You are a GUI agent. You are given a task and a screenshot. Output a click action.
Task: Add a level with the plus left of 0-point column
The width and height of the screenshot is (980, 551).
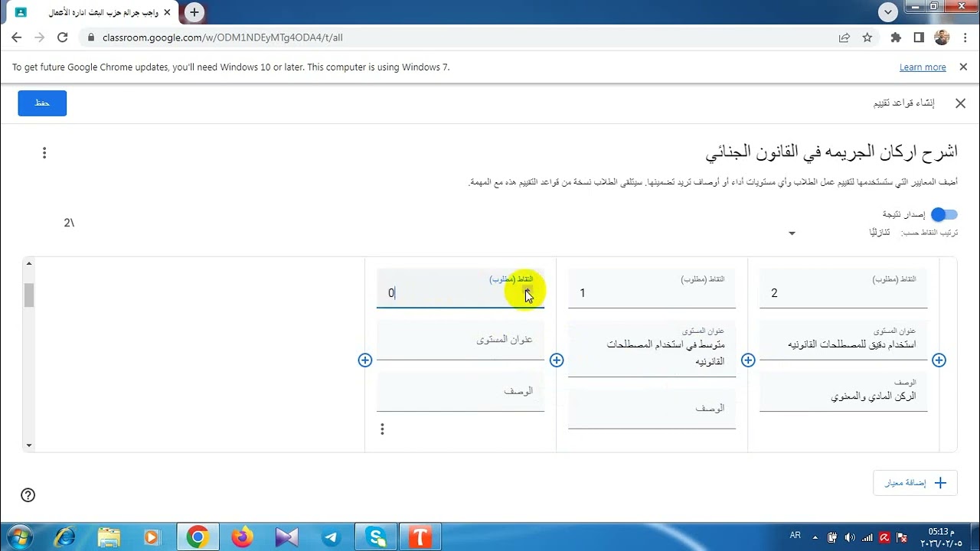click(x=365, y=360)
